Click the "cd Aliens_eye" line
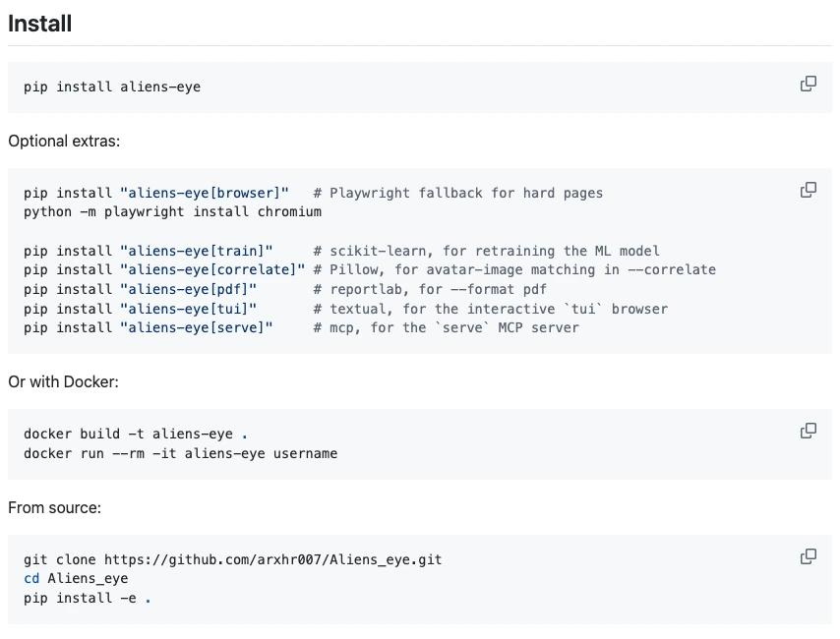The image size is (840, 639). (76, 579)
